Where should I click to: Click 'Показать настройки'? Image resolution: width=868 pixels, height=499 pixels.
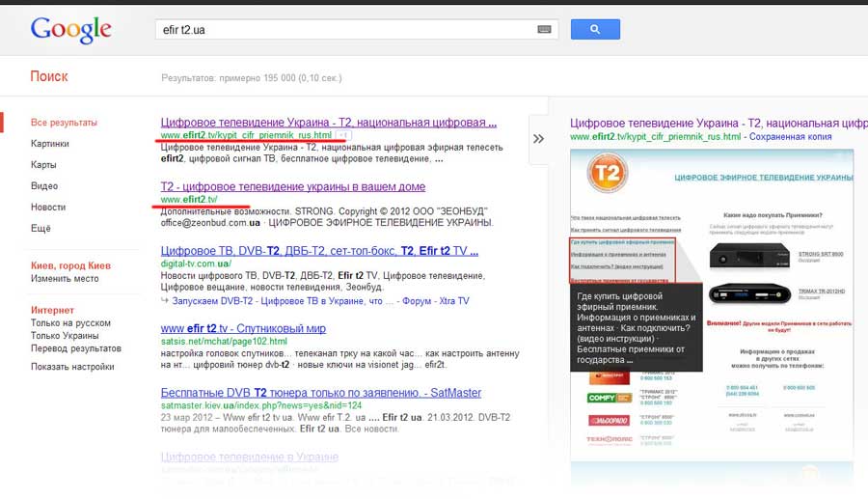click(72, 367)
